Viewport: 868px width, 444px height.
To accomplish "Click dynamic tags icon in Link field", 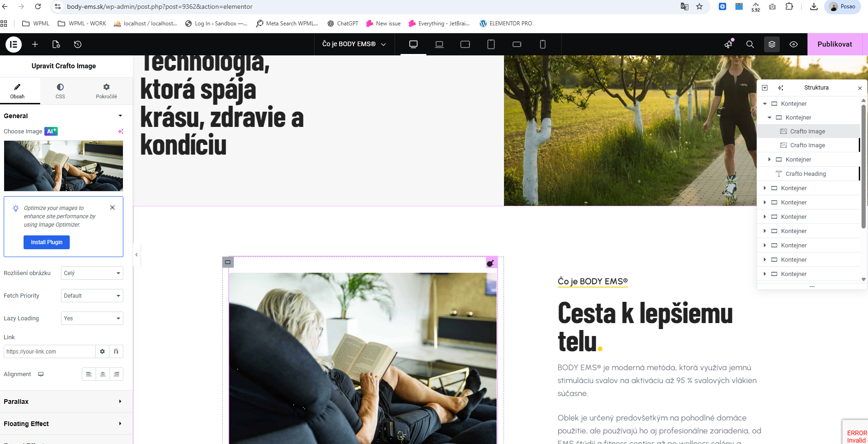I will (x=116, y=352).
